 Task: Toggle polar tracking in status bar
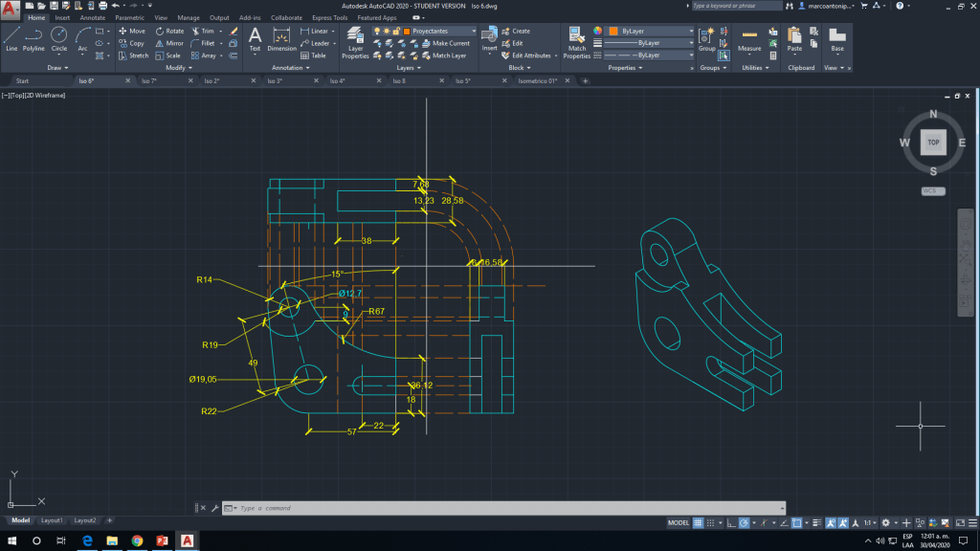click(746, 523)
